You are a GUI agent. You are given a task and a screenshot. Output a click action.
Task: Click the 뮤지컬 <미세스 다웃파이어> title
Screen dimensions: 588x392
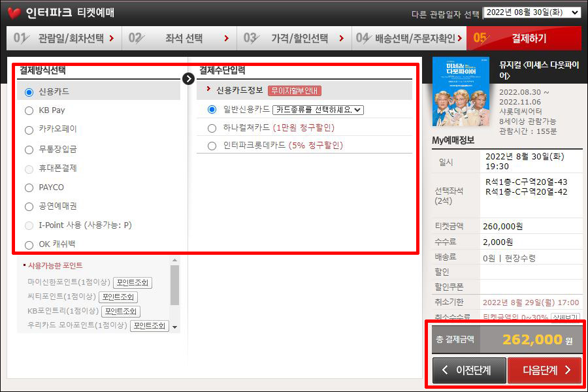(539, 70)
